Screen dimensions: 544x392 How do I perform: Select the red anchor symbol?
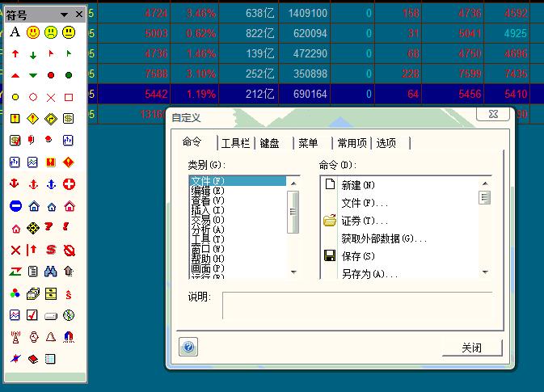coord(15,184)
